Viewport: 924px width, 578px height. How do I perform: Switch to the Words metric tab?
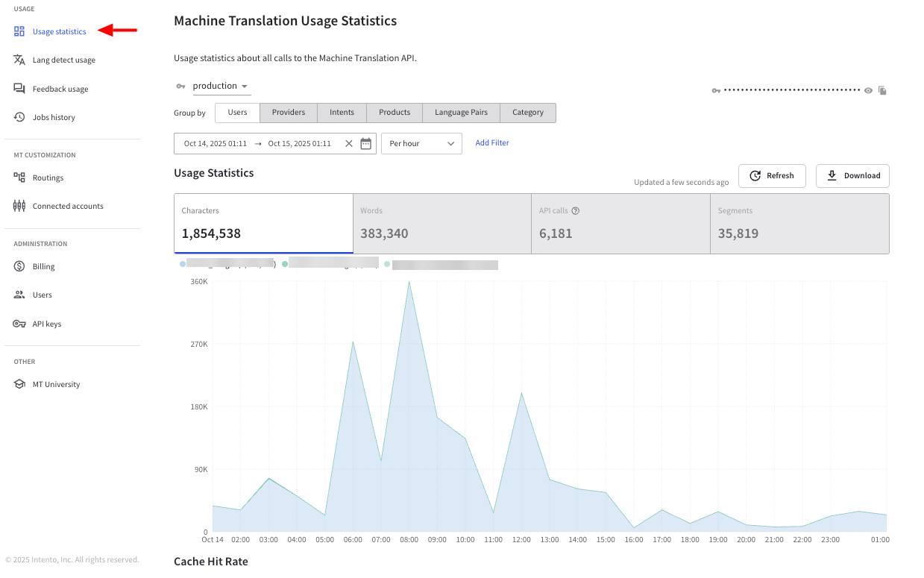tap(441, 224)
